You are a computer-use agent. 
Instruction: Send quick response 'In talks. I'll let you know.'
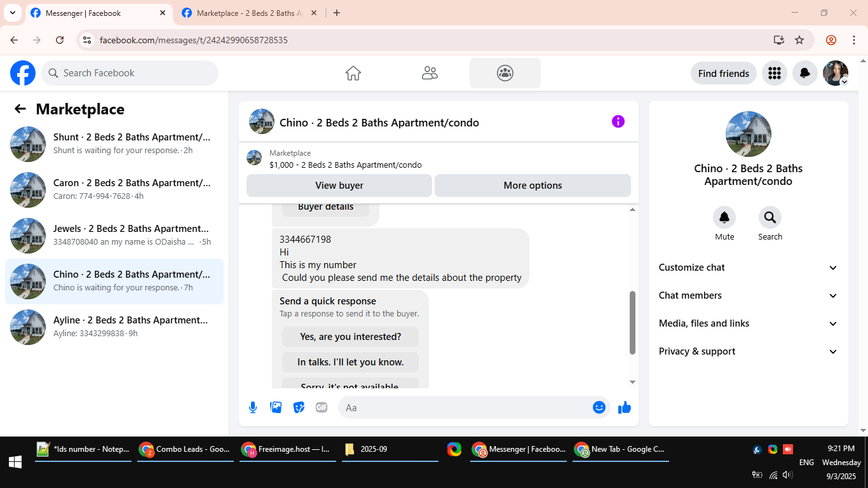351,362
